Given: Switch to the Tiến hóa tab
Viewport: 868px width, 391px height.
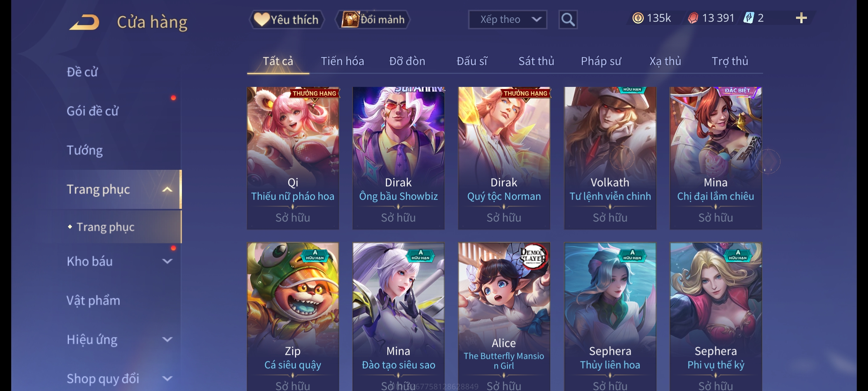Looking at the screenshot, I should tap(342, 61).
